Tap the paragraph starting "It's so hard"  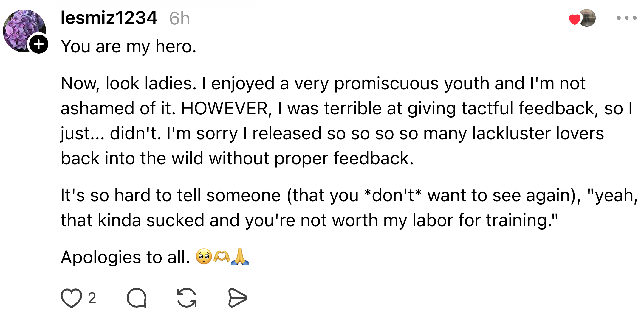[x=349, y=208]
